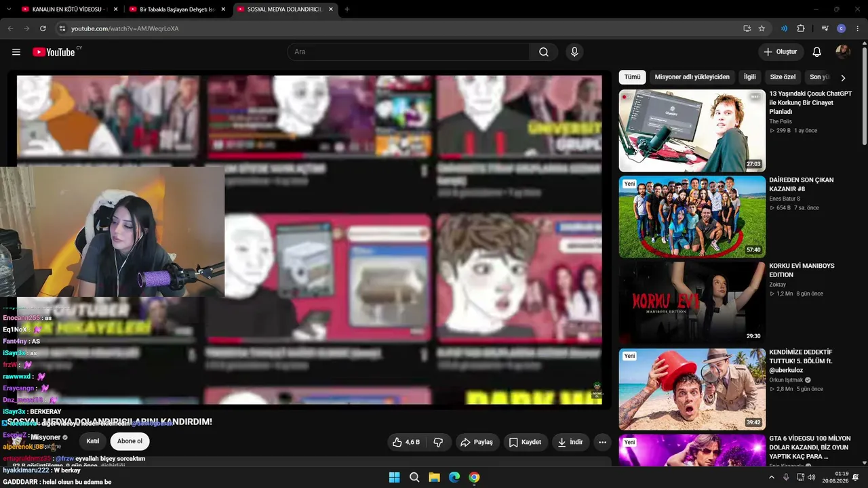Go to YouTube home via logo
The image size is (868, 488).
point(54,52)
